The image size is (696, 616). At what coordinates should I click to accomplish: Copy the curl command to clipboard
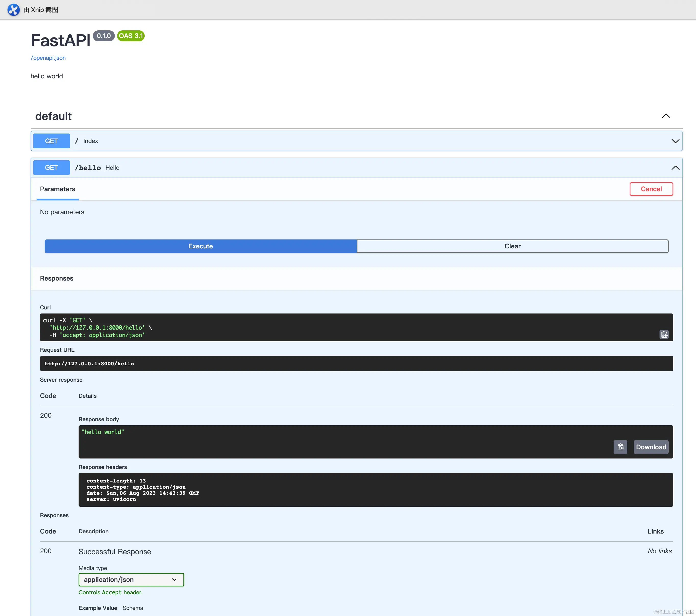(x=664, y=334)
